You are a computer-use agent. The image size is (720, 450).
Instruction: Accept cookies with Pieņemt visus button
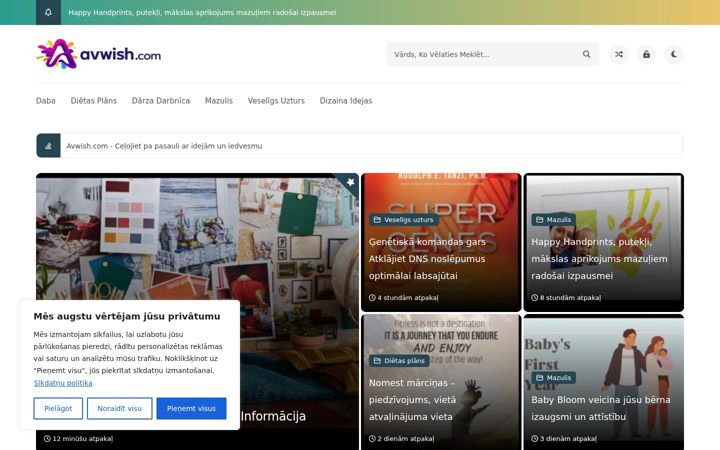click(191, 408)
